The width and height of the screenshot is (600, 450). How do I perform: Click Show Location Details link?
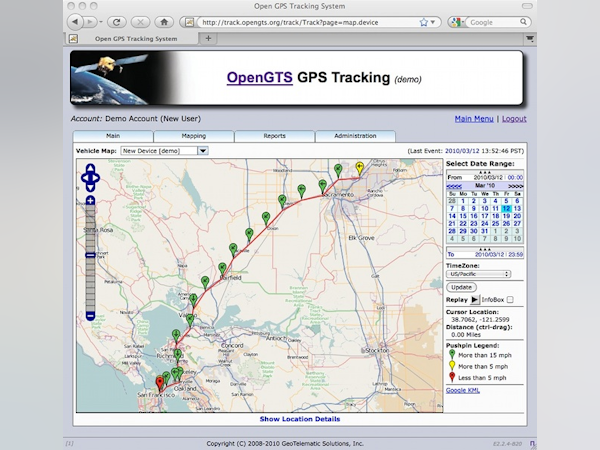click(x=300, y=419)
